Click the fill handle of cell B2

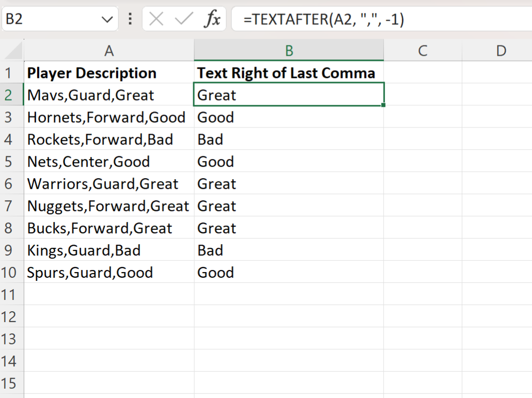coord(383,105)
